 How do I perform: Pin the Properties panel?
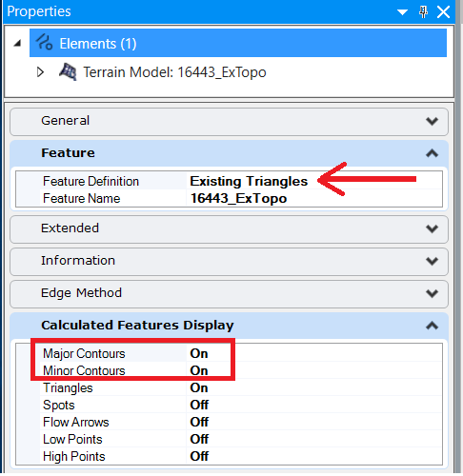(423, 12)
